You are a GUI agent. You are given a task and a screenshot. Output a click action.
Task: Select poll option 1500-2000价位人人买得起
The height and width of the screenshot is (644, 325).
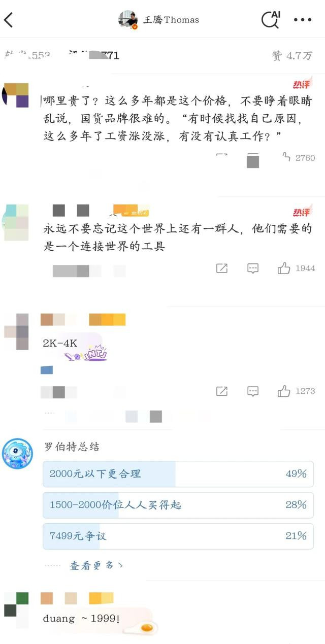tap(178, 505)
